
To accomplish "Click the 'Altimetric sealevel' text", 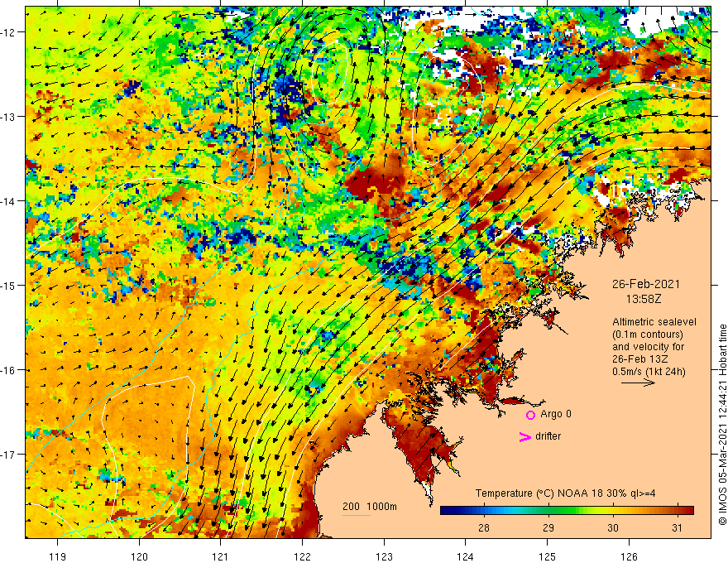I will tap(654, 322).
